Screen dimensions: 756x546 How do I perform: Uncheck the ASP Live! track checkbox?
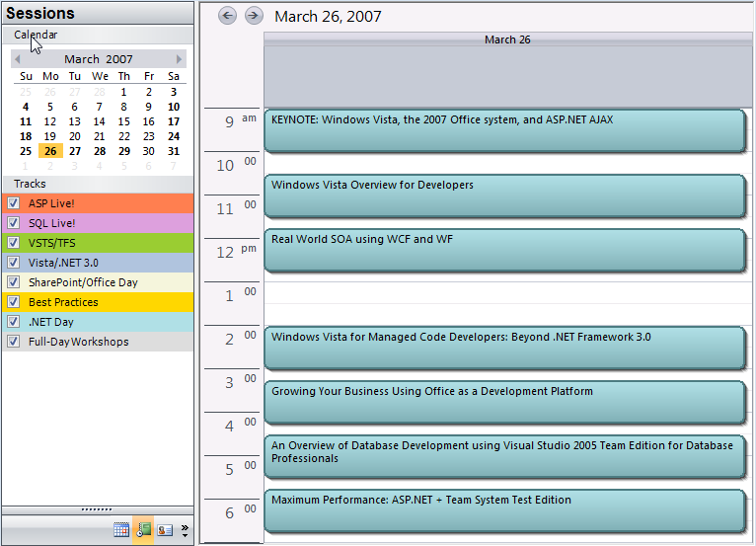[x=13, y=203]
